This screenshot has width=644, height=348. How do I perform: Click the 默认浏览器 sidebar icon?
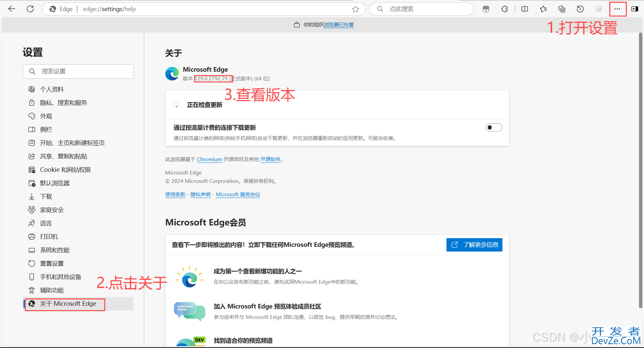tap(32, 183)
